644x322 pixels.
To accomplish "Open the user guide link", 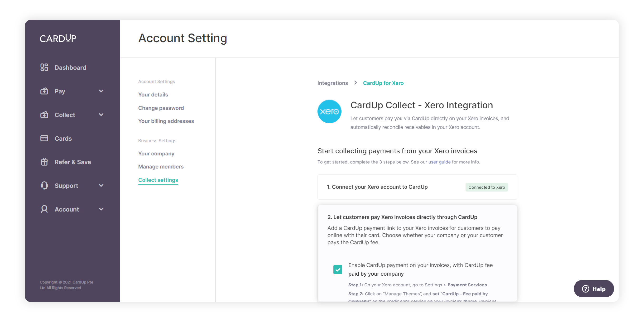I will click(x=439, y=162).
